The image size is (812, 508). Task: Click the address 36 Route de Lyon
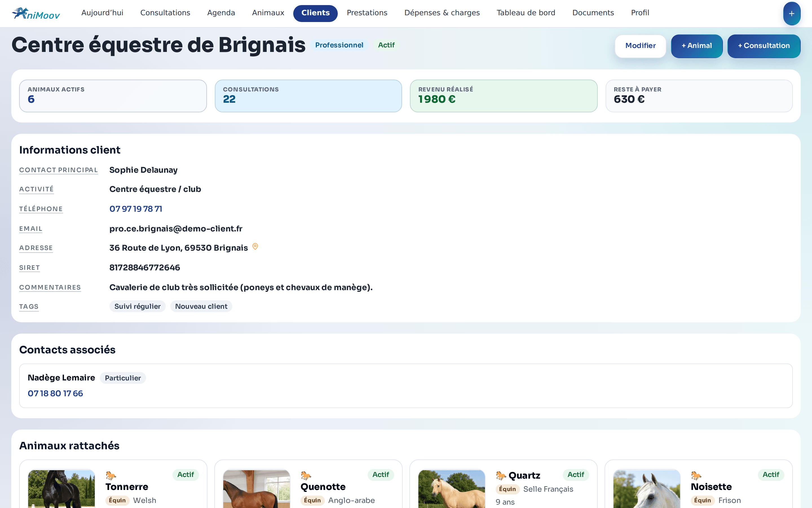pyautogui.click(x=178, y=248)
